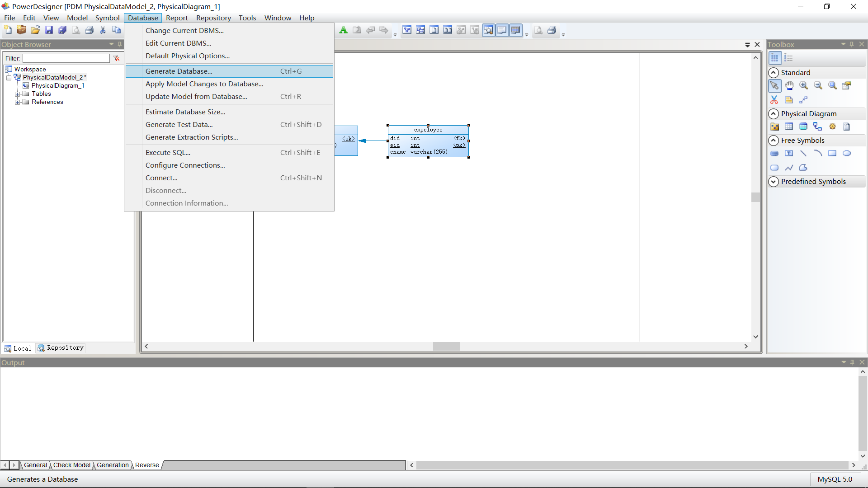This screenshot has height=488, width=868.
Task: Choose the Ellipse free symbol tool
Action: click(x=847, y=154)
